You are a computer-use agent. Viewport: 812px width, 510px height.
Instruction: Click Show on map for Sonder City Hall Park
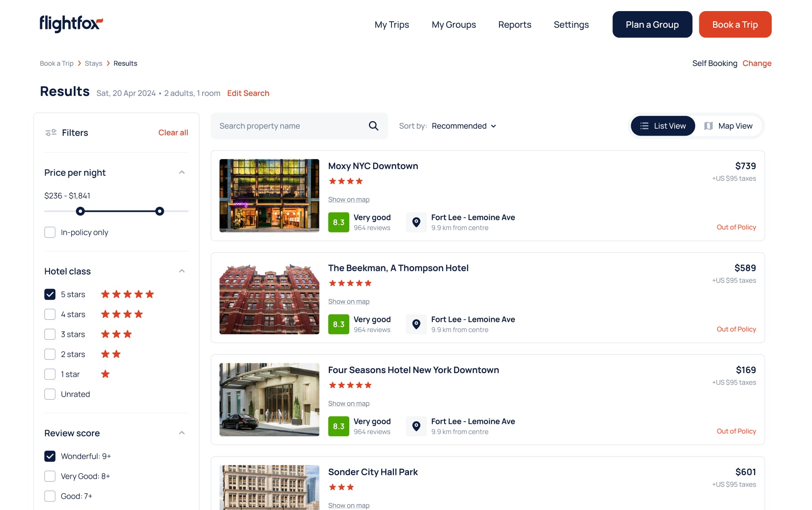[x=348, y=505]
